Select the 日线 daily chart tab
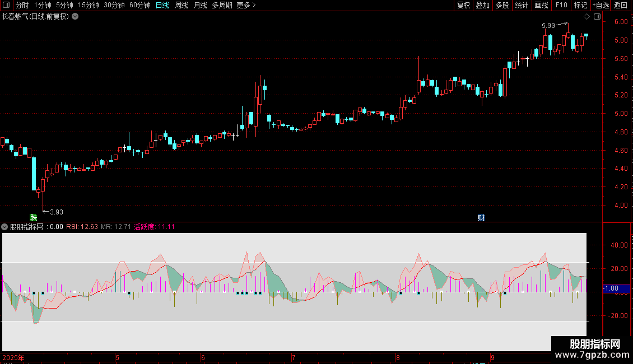This screenshot has height=364, width=633. point(162,5)
